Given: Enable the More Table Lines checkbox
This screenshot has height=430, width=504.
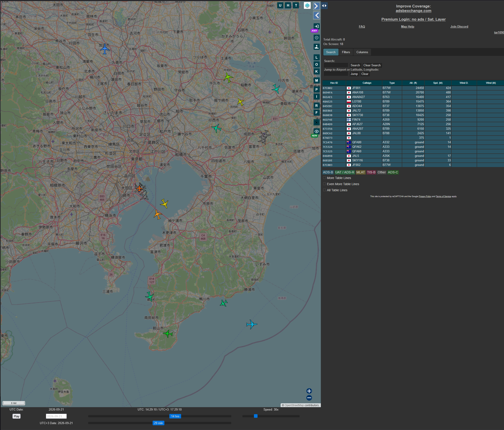Looking at the screenshot, I should point(324,178).
